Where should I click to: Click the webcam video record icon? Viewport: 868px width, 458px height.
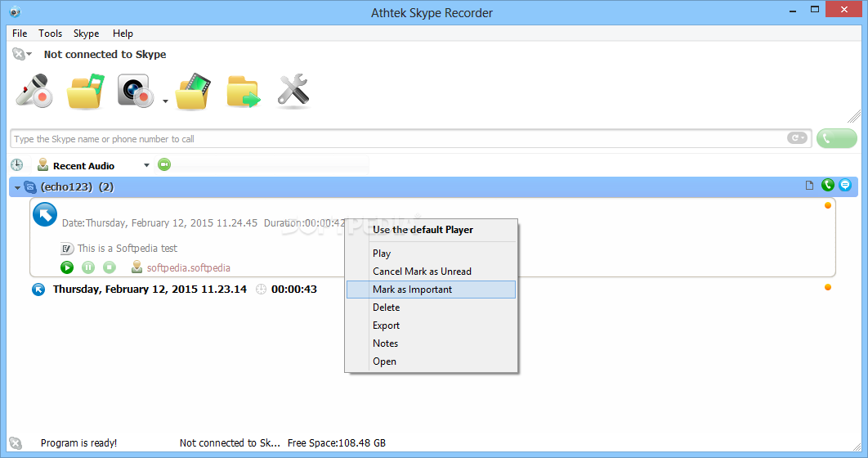[136, 90]
